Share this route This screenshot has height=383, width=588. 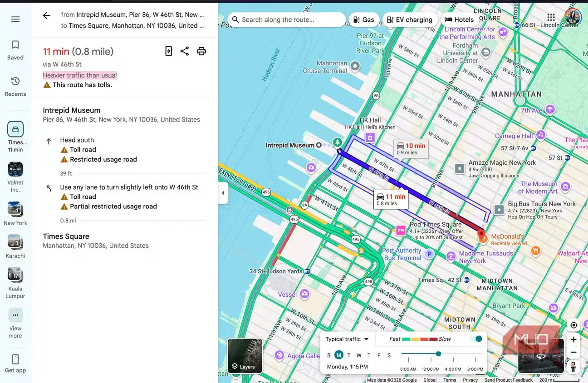pos(185,51)
